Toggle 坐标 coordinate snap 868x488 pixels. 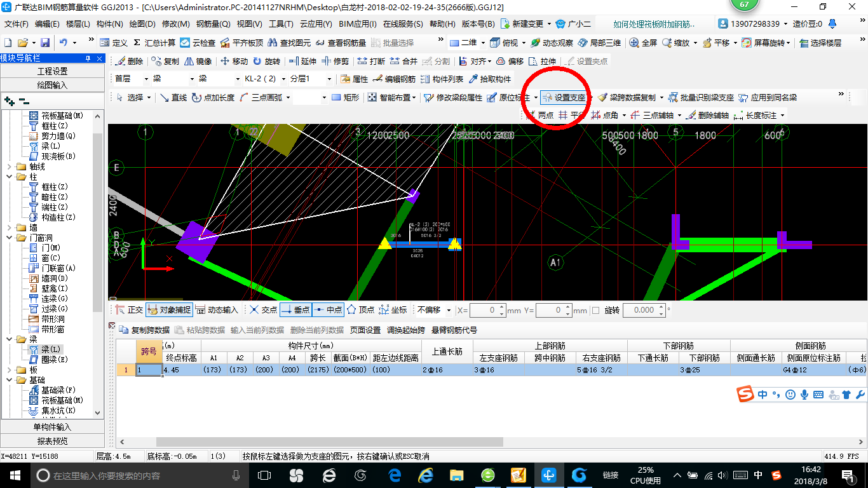click(393, 310)
